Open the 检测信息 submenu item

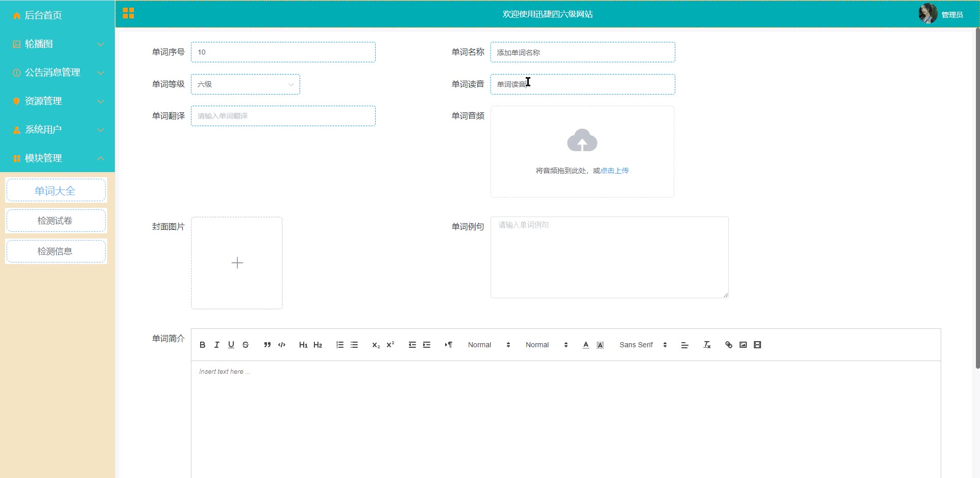click(56, 251)
